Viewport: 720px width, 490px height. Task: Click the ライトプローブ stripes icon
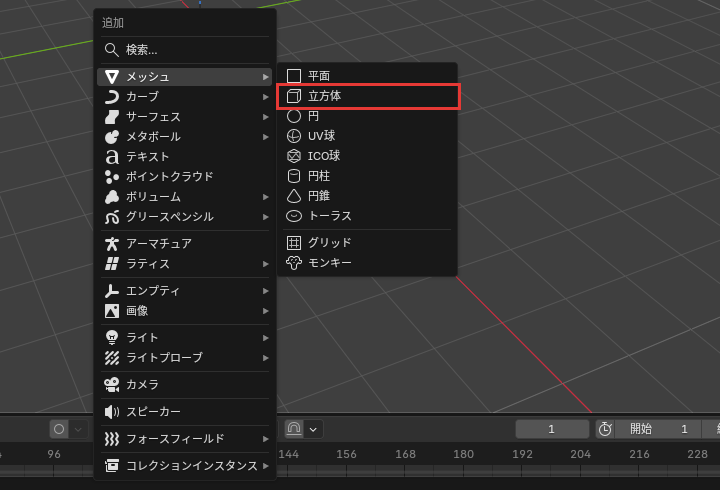tap(112, 358)
